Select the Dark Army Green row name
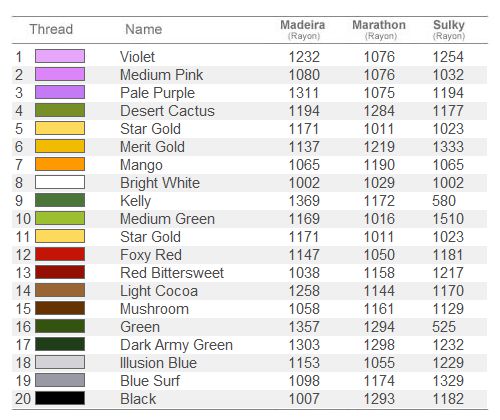Image resolution: width=500 pixels, height=420 pixels. [176, 345]
